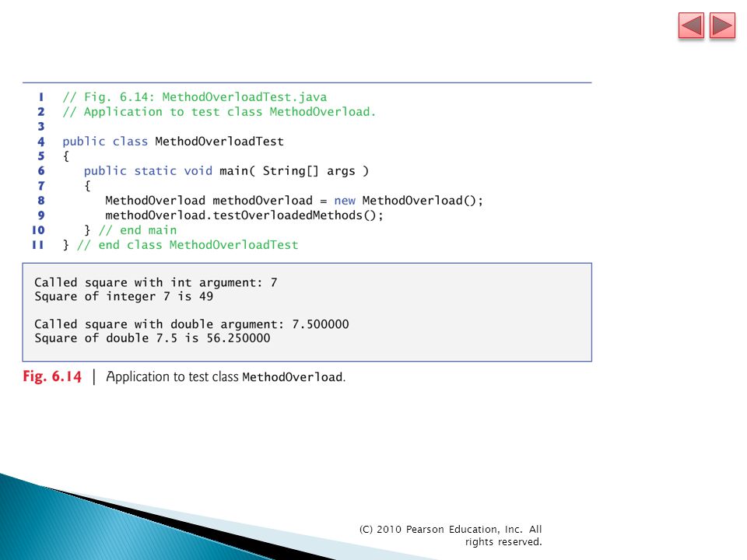Click the 'new MethodOverload()' instantiation line
The height and width of the screenshot is (560, 747).
point(294,201)
